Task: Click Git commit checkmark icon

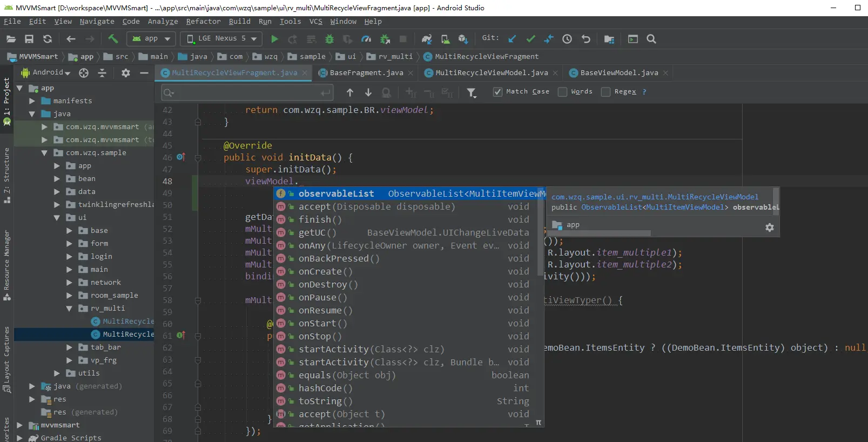Action: tap(530, 39)
